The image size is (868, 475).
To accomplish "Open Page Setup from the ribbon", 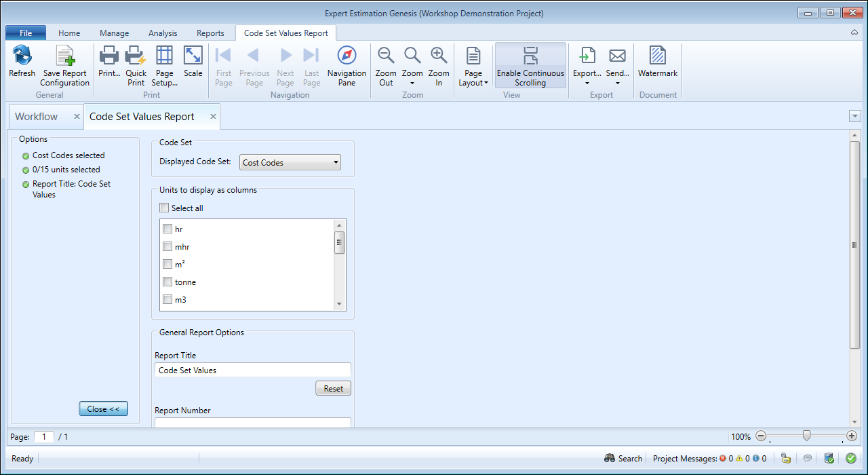I will point(164,56).
